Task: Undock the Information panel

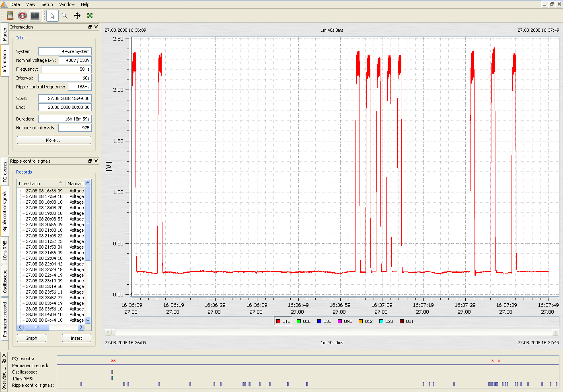Action: coord(90,27)
